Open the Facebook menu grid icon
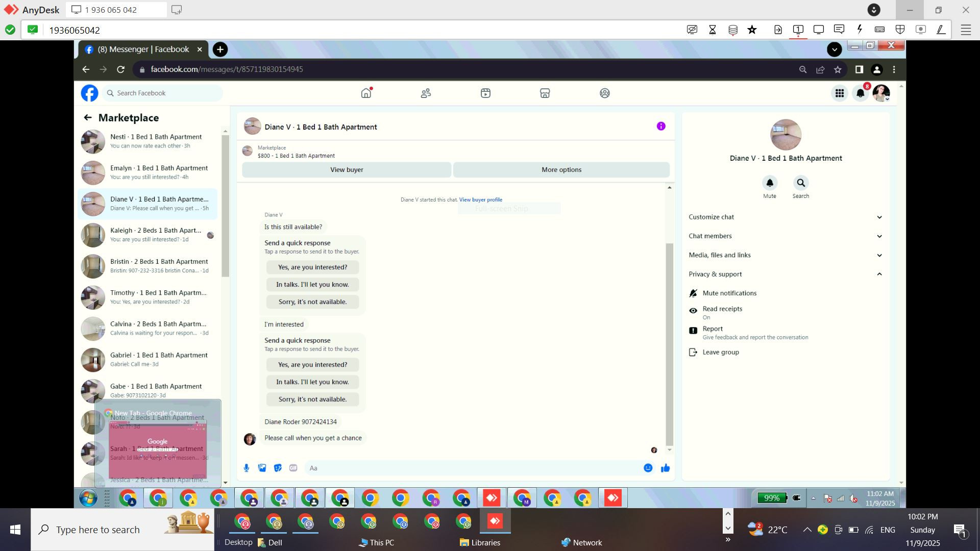 point(839,93)
